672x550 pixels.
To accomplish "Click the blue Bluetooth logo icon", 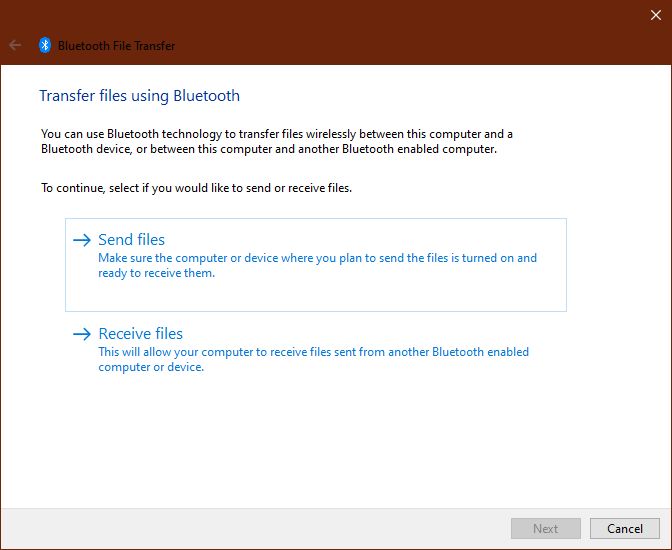I will tap(45, 45).
